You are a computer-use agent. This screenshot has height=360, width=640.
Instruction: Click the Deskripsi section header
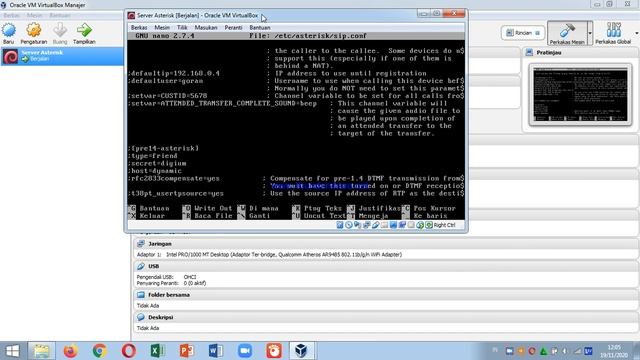coord(385,317)
